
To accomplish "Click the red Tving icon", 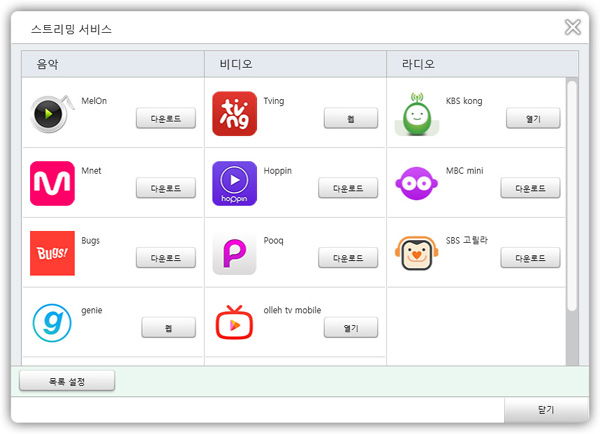I will point(235,114).
